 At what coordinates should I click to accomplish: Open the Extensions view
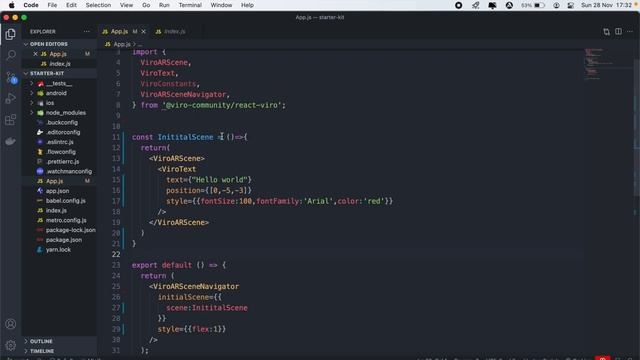coord(11,120)
